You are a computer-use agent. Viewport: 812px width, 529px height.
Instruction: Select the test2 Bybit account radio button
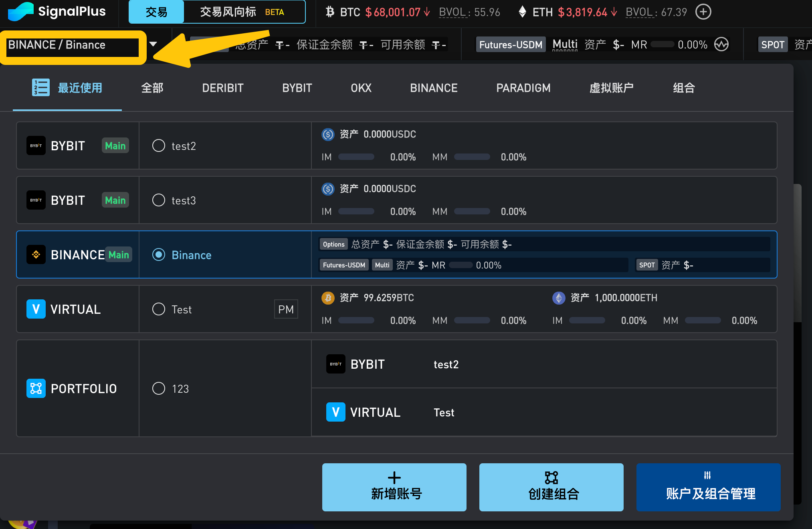(x=159, y=145)
